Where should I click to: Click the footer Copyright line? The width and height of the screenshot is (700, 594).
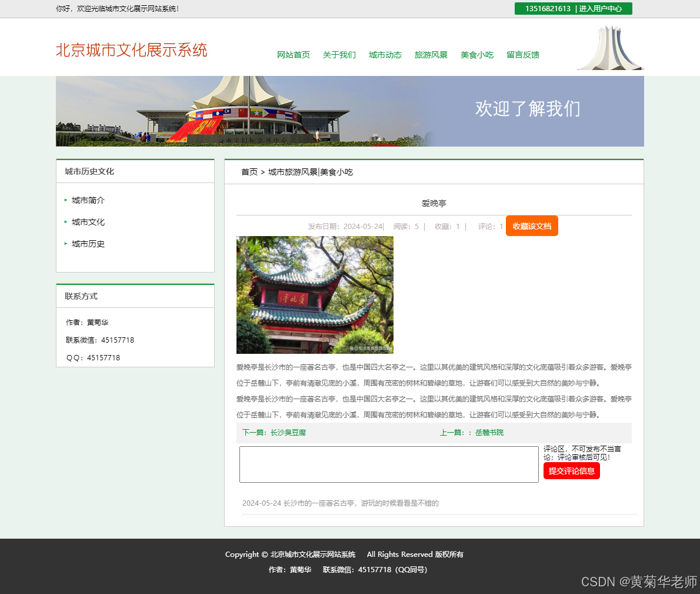[344, 554]
